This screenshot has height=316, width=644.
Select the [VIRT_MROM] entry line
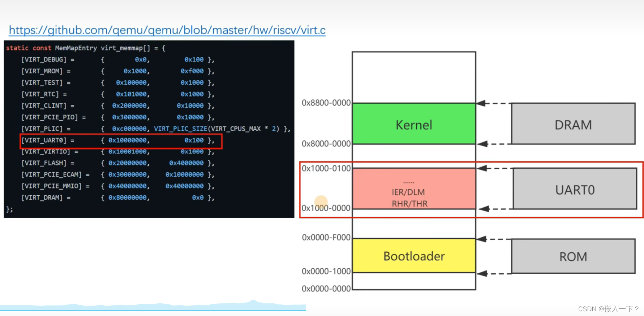coord(117,71)
